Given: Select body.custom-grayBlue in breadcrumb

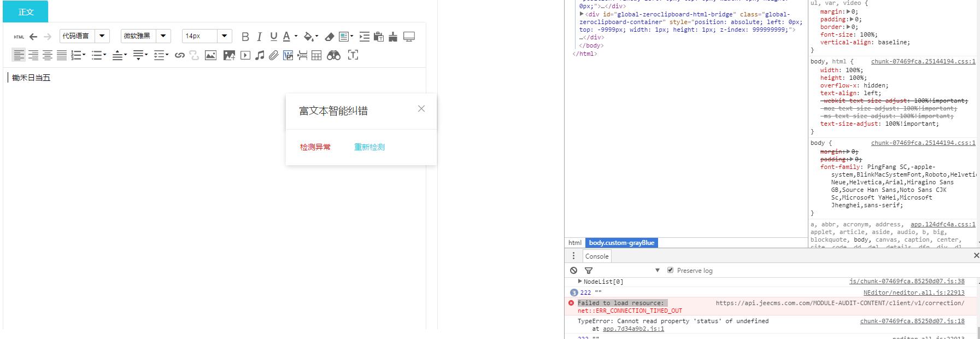Looking at the screenshot, I should 621,243.
